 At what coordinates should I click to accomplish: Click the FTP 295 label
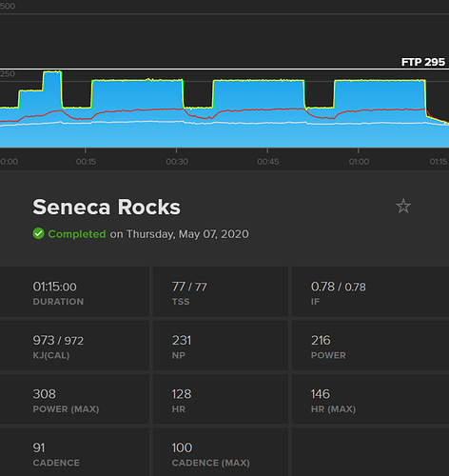click(x=423, y=62)
